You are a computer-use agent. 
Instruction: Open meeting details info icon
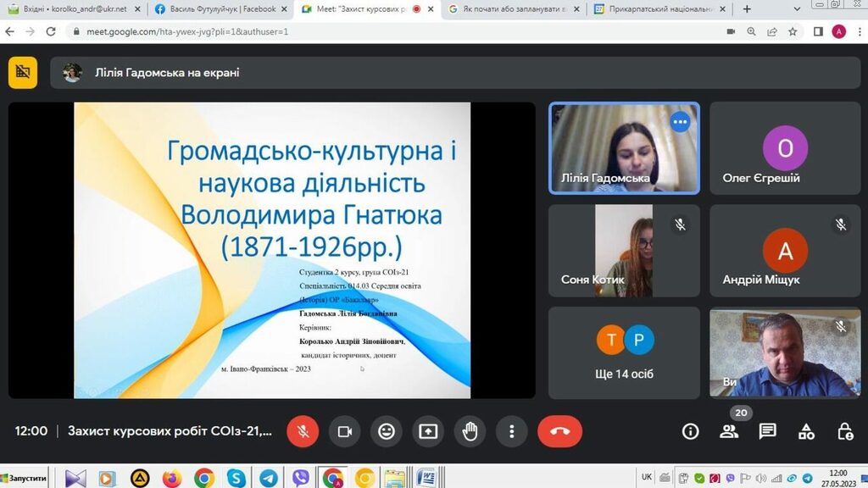coord(691,431)
